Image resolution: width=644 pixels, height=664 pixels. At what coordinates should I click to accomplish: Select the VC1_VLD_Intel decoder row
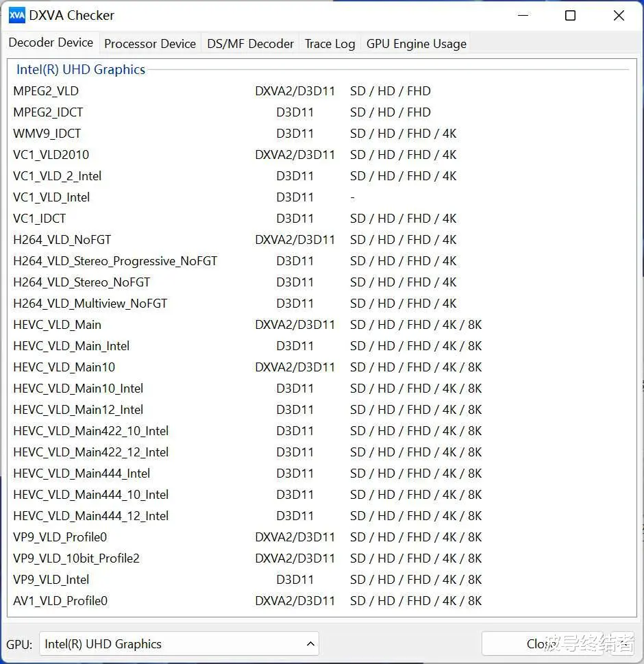point(51,197)
